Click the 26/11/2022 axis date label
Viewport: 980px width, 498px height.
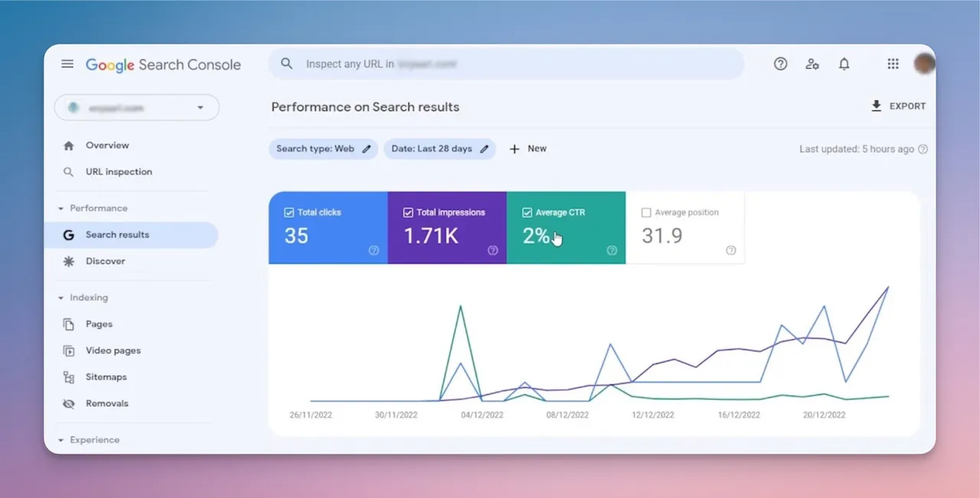coord(311,414)
